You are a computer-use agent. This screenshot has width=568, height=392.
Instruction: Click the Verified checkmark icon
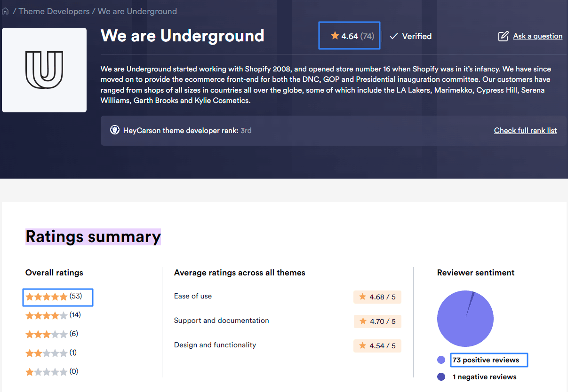394,36
